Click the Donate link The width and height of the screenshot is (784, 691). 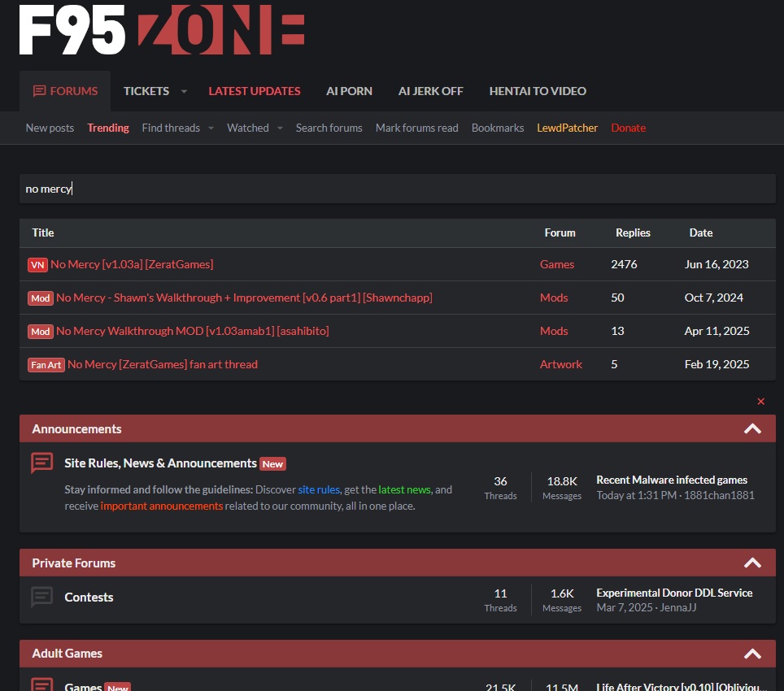point(629,128)
